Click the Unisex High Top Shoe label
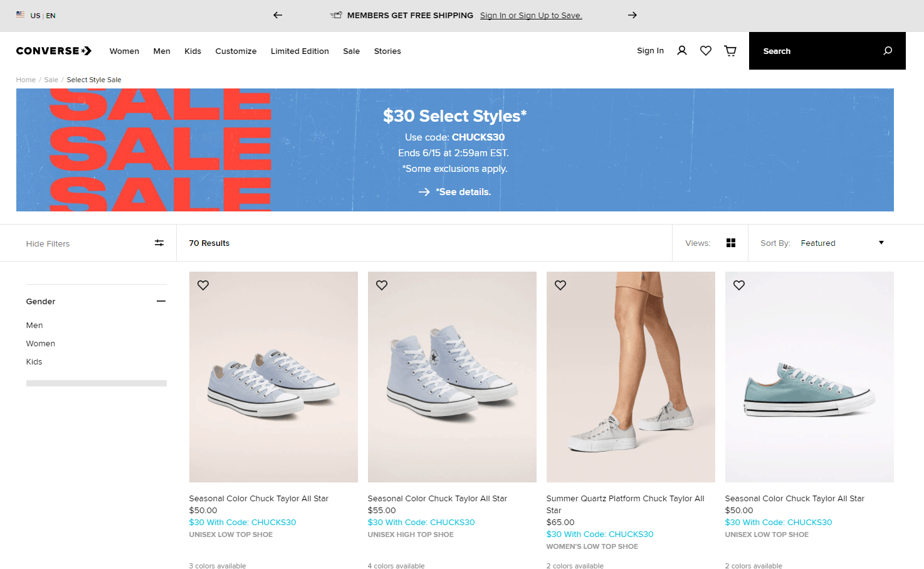The height and width of the screenshot is (569, 924). point(411,534)
